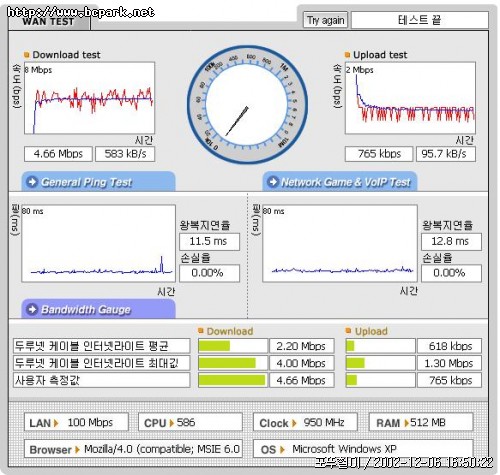Viewport: 500px width, 475px height.
Task: Click the orange arrow next to CPU
Action: (171, 423)
